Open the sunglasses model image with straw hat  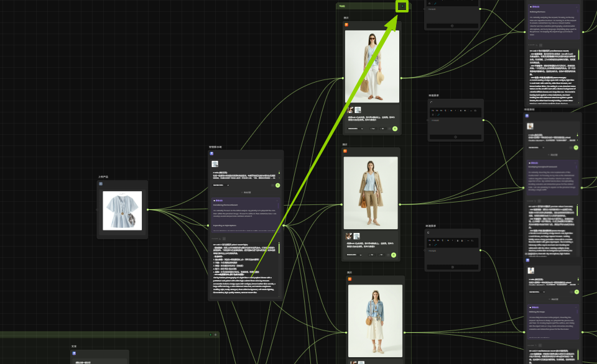tap(372, 66)
